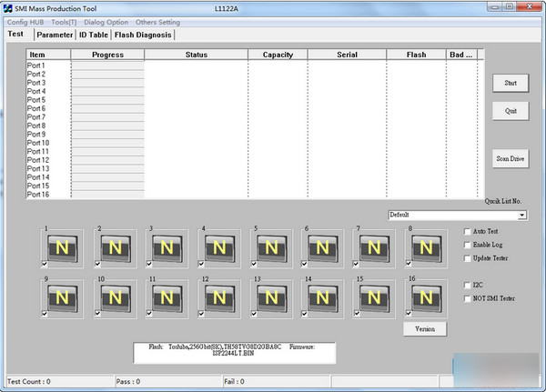The width and height of the screenshot is (546, 392).
Task: Select the port 12 N status icon
Action: click(x=219, y=298)
